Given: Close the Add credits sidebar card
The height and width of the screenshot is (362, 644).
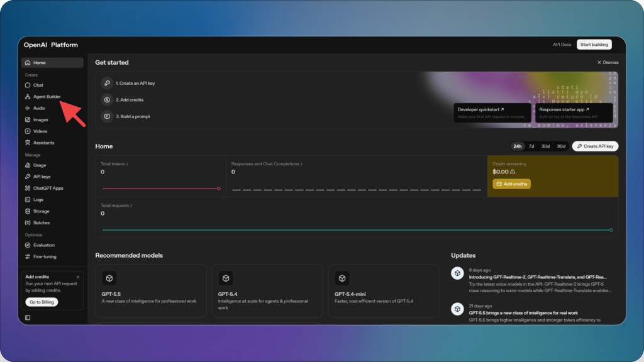Looking at the screenshot, I should tap(78, 277).
